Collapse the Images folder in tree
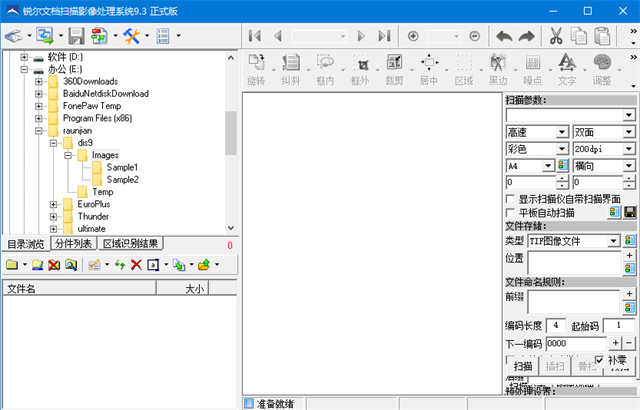 [69, 155]
